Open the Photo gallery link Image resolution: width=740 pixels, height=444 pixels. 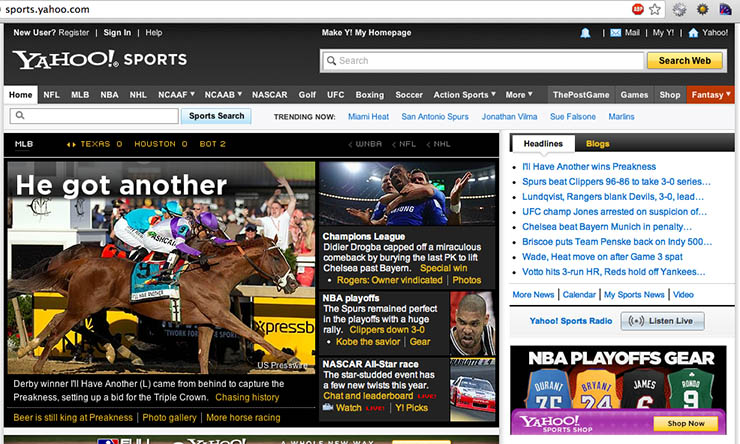point(169,418)
